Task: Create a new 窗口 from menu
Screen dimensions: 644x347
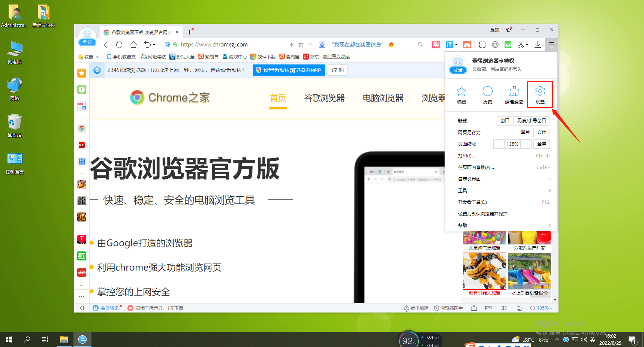Action: tap(505, 121)
